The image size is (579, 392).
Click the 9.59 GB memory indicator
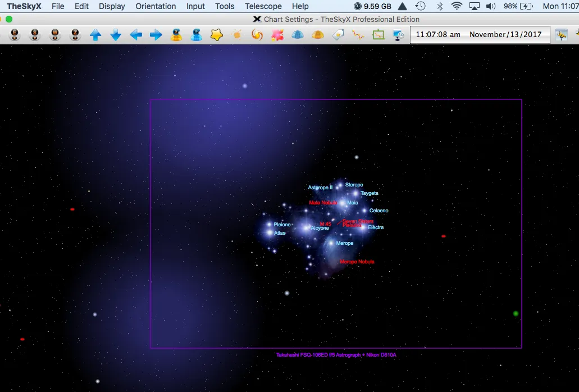tap(372, 6)
